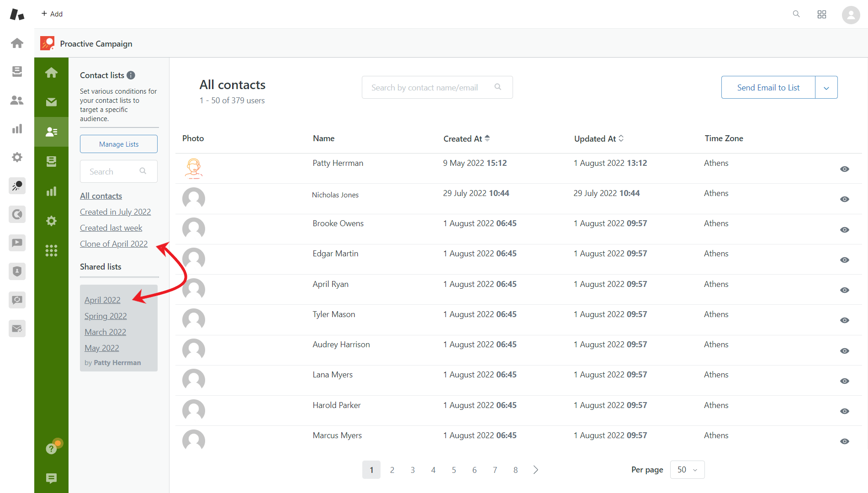Open the circular arrow app icon in gray sidebar
Image resolution: width=868 pixels, height=493 pixels.
pos(17,214)
